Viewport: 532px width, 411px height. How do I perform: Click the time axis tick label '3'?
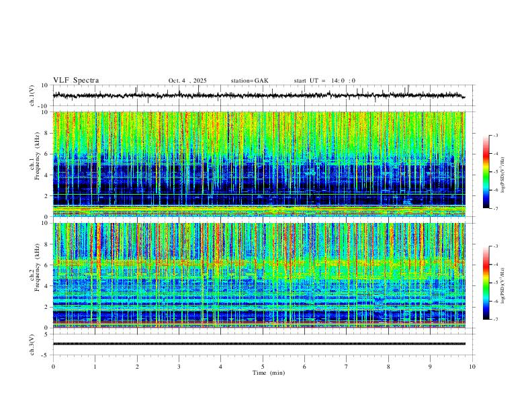pyautogui.click(x=179, y=367)
